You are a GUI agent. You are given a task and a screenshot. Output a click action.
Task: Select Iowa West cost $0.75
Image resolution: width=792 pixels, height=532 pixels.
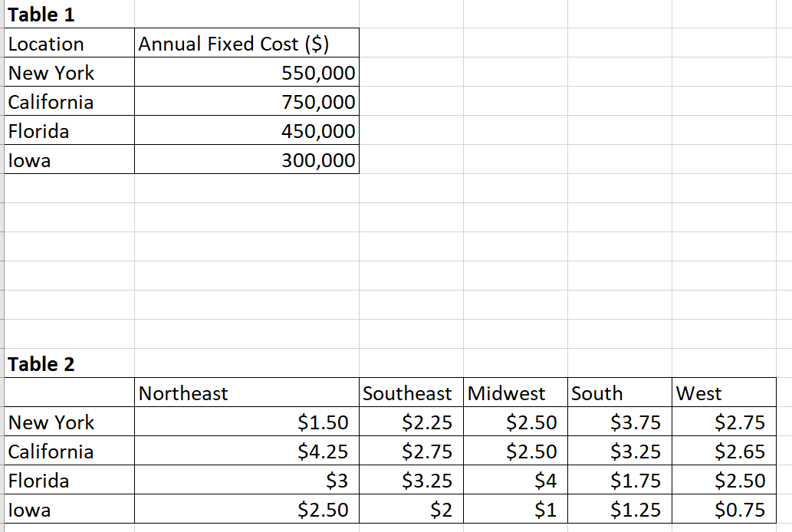click(x=724, y=509)
